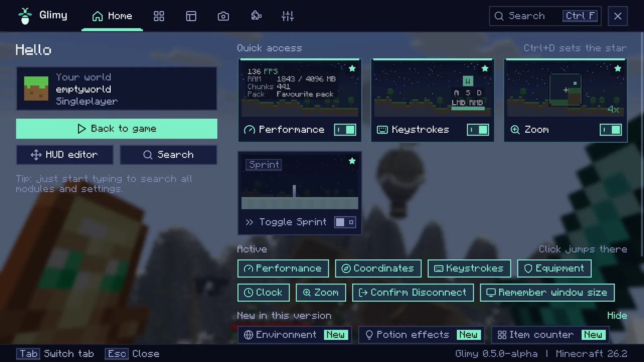644x362 pixels.
Task: Open the modules grid tab icon
Action: point(159,16)
